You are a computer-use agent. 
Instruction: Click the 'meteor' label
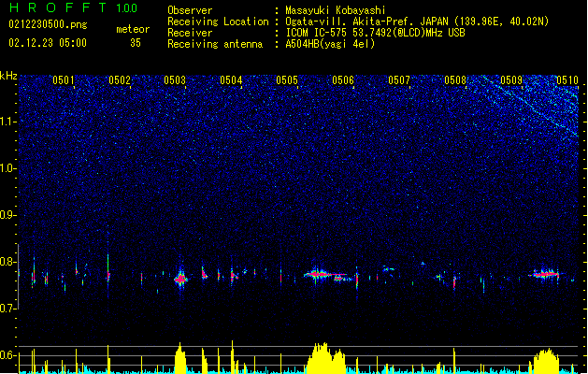133,29
